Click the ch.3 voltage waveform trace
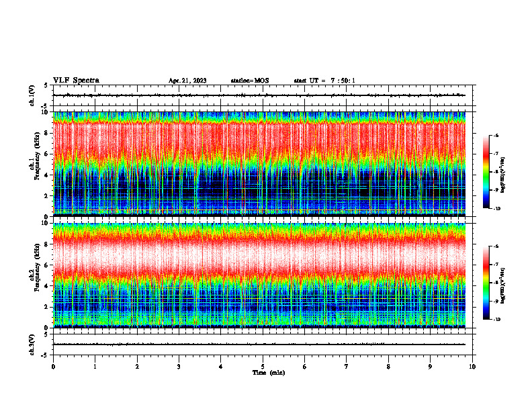 tap(259, 345)
